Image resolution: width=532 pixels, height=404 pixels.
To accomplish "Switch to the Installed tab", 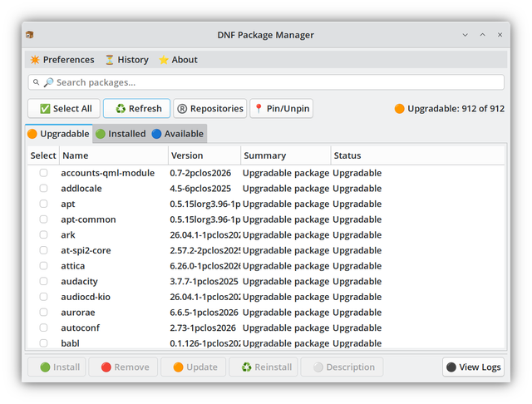I will (121, 134).
